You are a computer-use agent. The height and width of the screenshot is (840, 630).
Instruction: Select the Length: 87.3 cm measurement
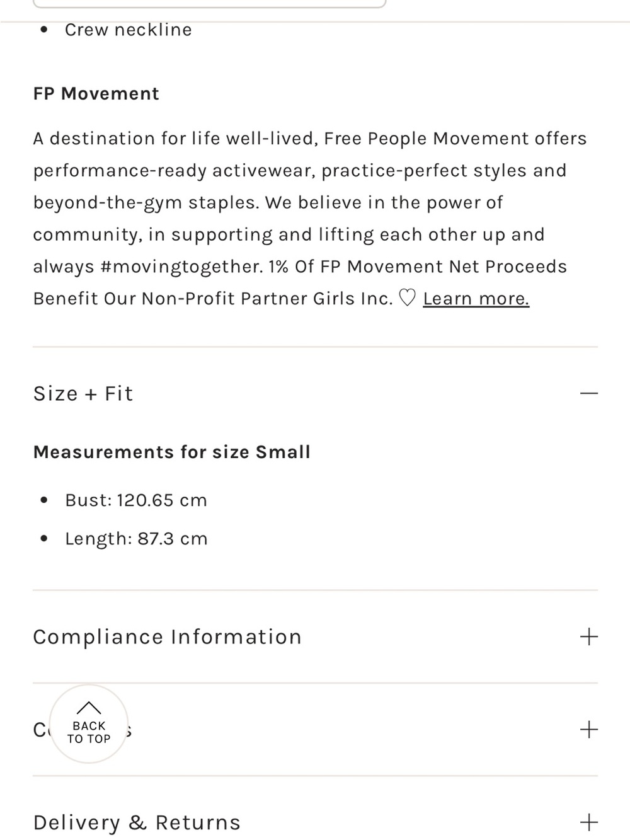pyautogui.click(x=136, y=539)
